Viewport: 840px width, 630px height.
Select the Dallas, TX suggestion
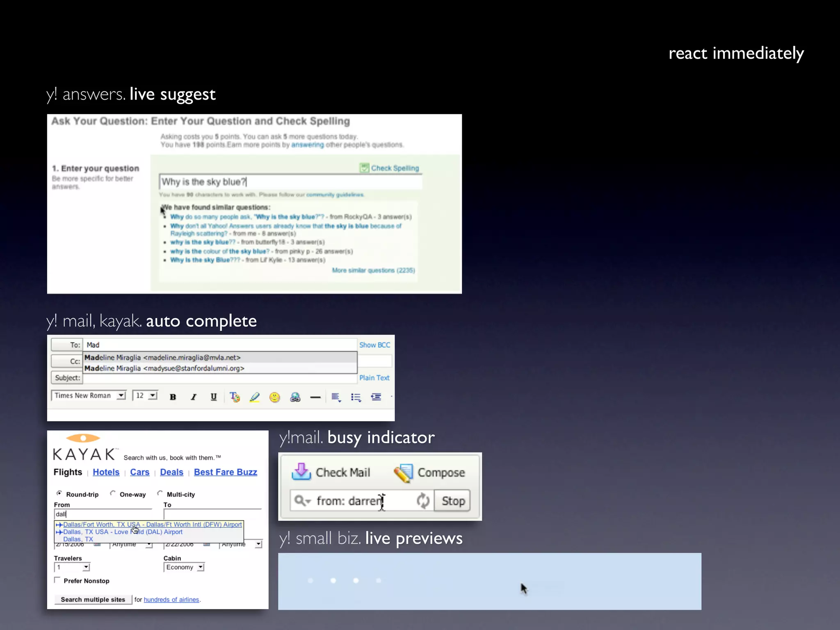coord(149,539)
